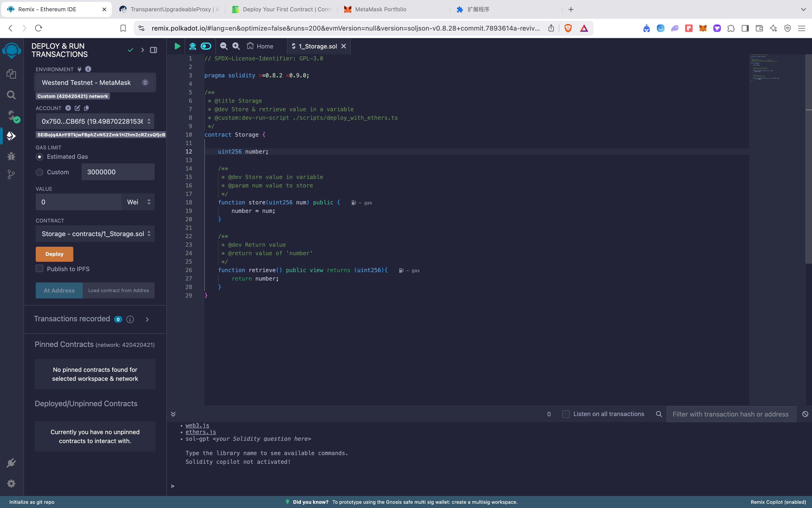Toggle the side panel layout icon

[153, 50]
